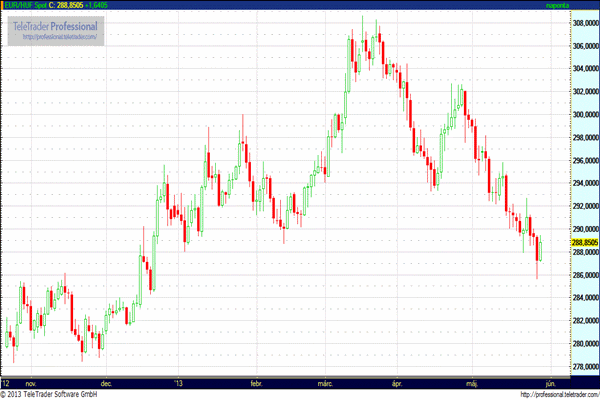Screen dimensions: 600x400
Task: Click the +1,6405 change value in header
Action: pos(117,6)
